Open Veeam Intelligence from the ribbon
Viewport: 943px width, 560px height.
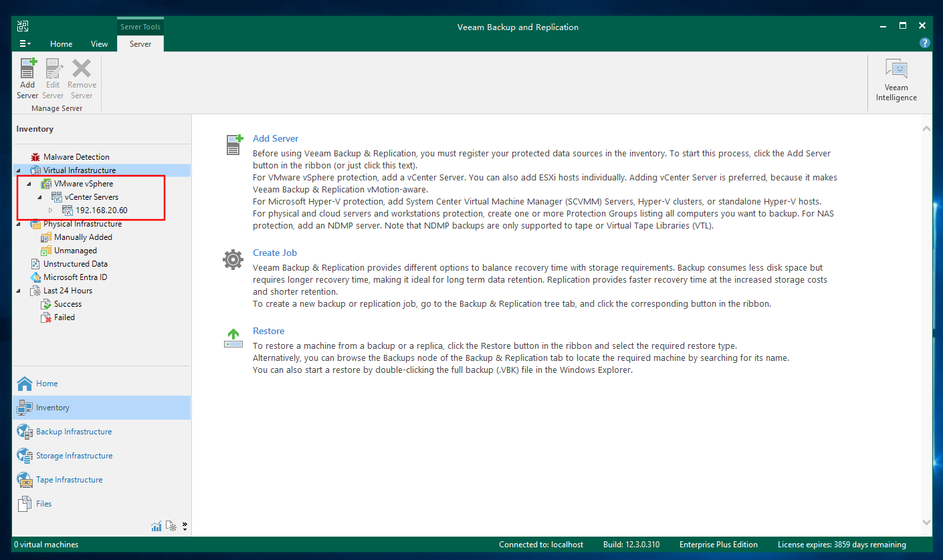point(896,80)
